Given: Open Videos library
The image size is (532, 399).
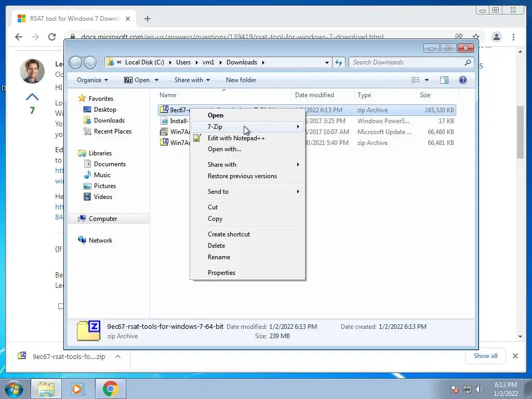Looking at the screenshot, I should pos(98,197).
